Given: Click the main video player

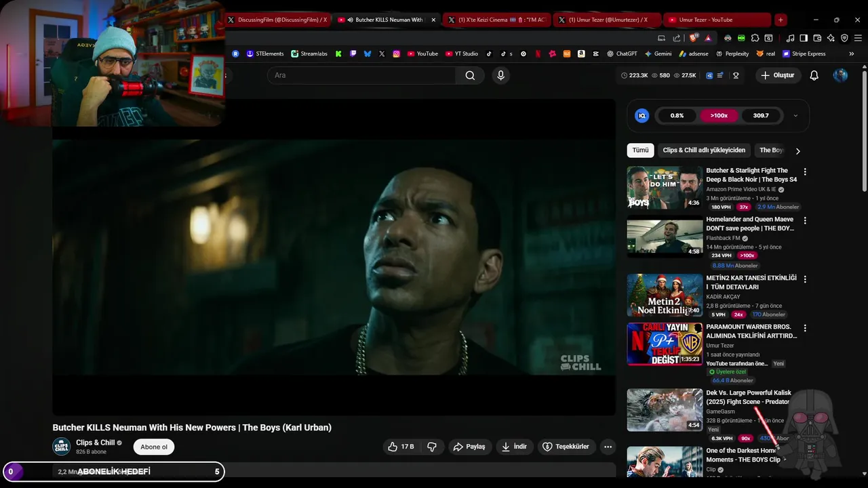Looking at the screenshot, I should point(334,257).
